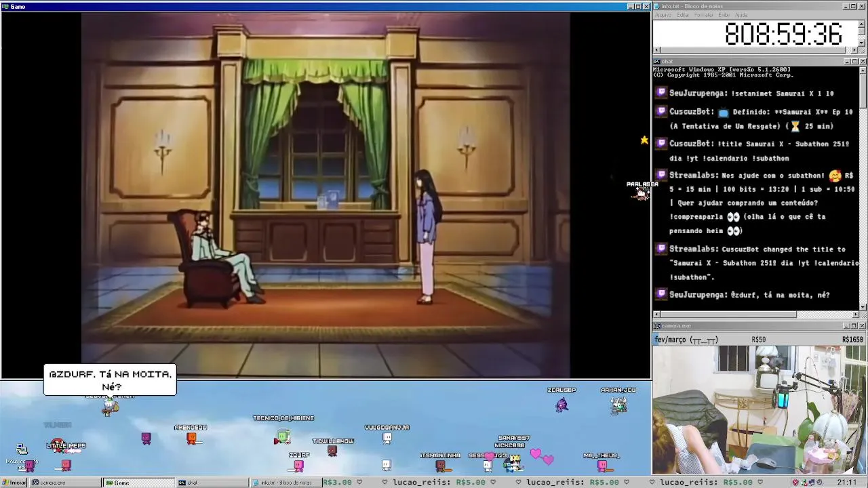Click chat window vertical scrollbar down arrow
Viewport: 868px width, 488px height.
863,306
